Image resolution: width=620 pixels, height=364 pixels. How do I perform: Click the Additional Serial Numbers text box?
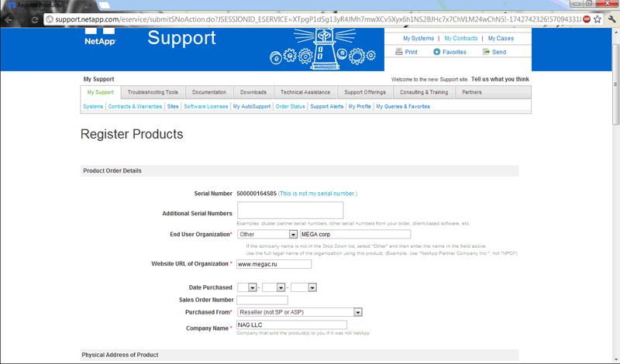tap(290, 210)
